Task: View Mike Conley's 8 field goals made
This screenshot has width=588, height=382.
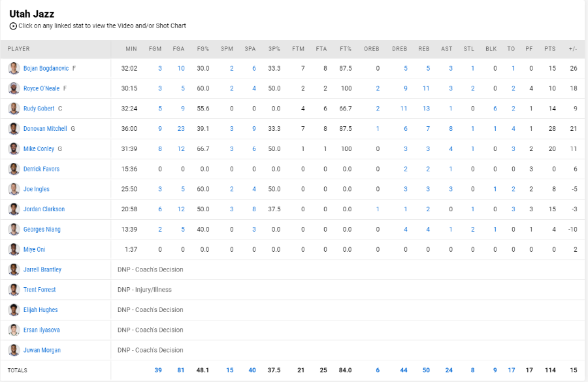Action: pos(160,148)
